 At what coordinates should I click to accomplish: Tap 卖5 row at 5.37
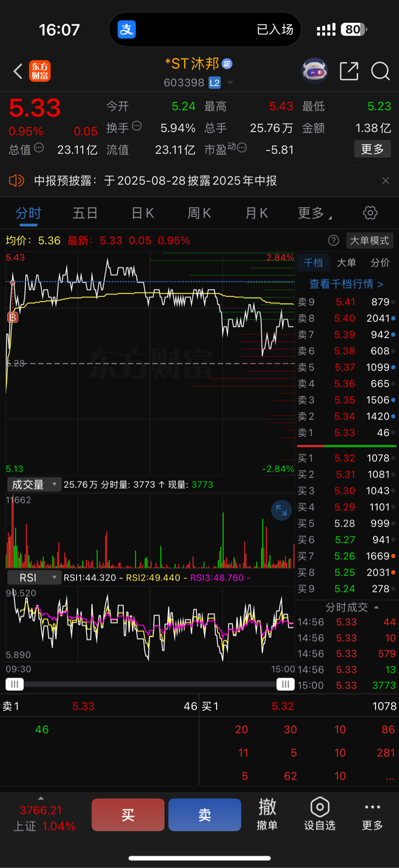point(347,367)
